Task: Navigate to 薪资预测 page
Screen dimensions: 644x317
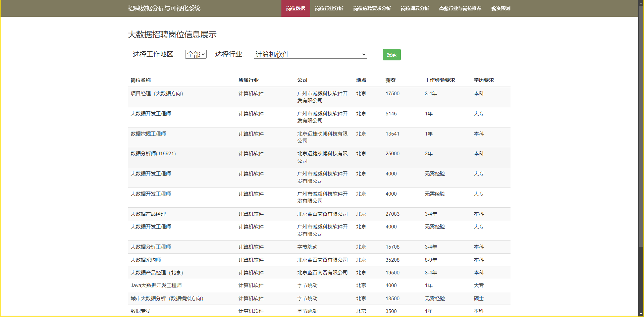Action: tap(500, 8)
